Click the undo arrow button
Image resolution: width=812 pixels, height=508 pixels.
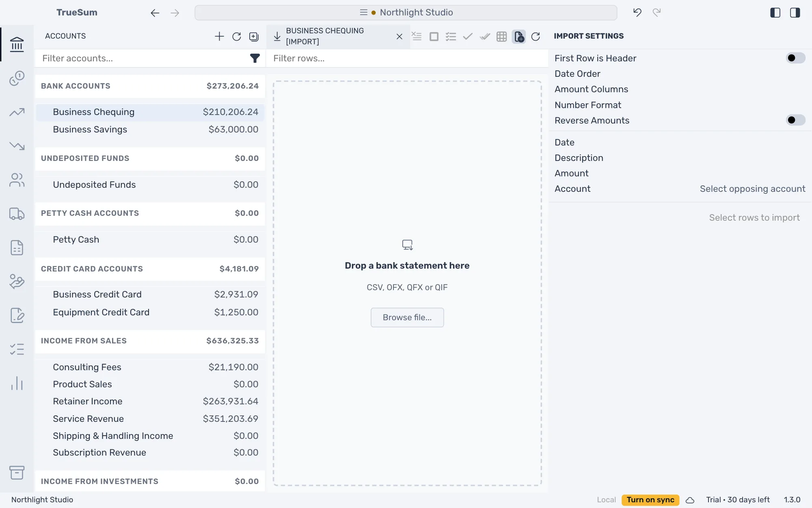tap(637, 13)
